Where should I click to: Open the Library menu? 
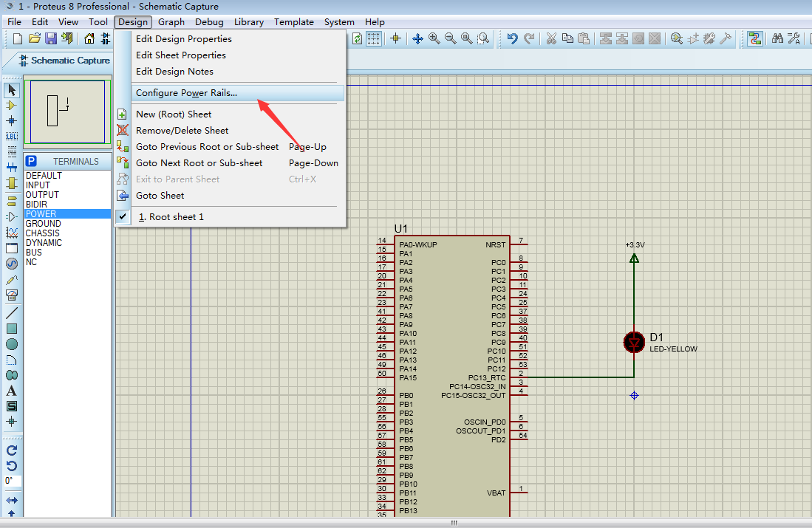[x=249, y=21]
